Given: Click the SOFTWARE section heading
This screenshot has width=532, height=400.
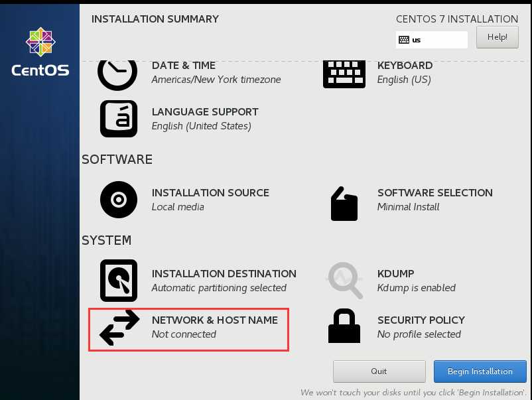Looking at the screenshot, I should pos(117,159).
